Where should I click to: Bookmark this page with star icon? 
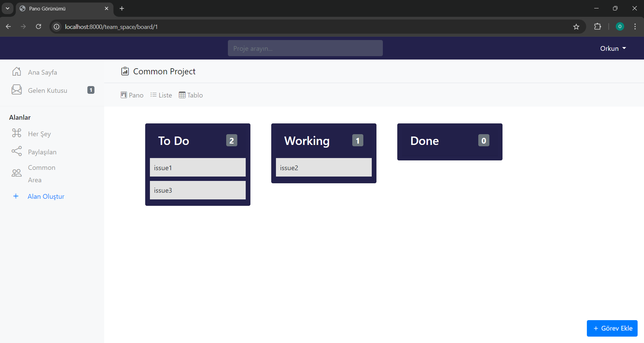coord(576,27)
